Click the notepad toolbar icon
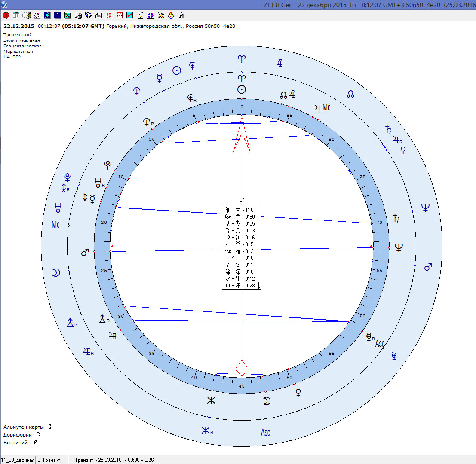 140,15
